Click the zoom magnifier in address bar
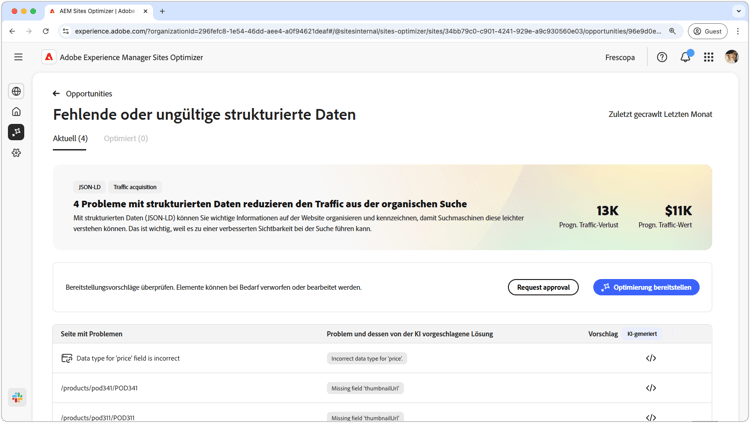The width and height of the screenshot is (750, 423). (672, 31)
